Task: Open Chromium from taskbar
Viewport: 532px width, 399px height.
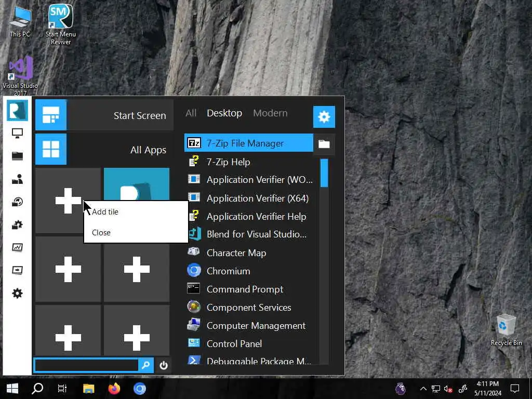Action: point(139,389)
